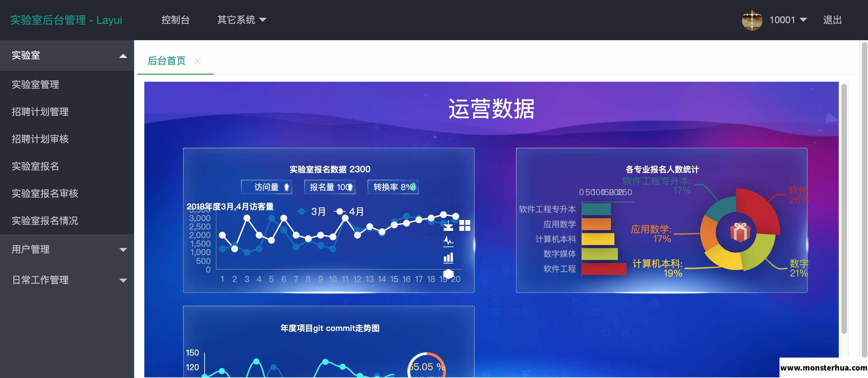The width and height of the screenshot is (868, 378).
Task: Click the 运营数据 dashboard title
Action: [x=492, y=109]
